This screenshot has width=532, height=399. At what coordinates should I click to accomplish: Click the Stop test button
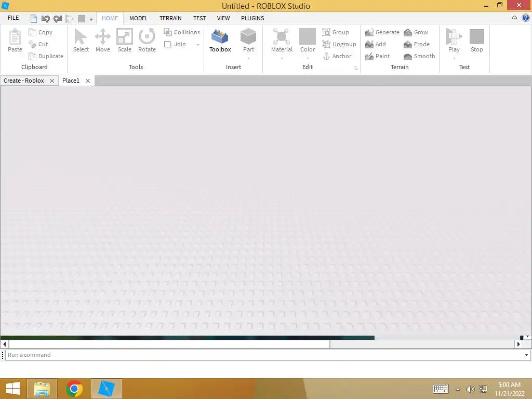(x=476, y=41)
